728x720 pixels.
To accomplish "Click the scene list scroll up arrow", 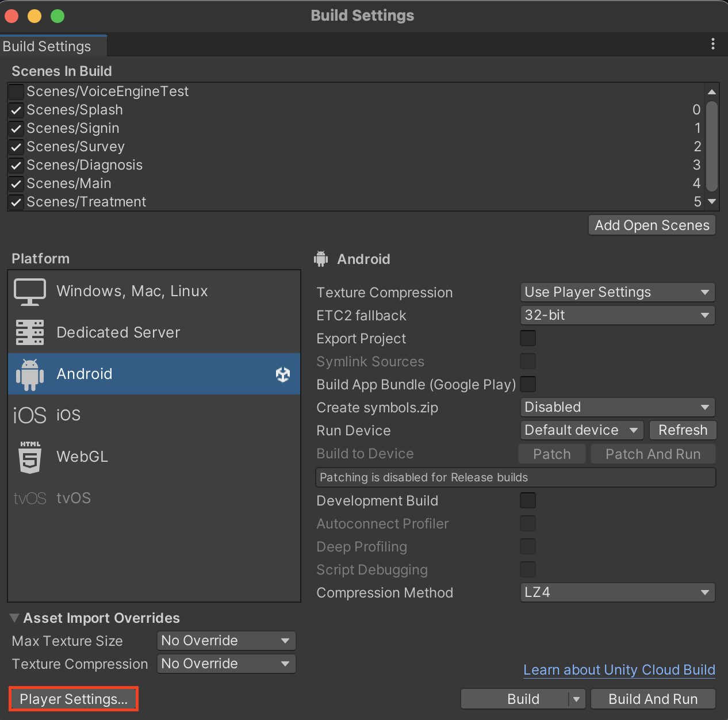I will [712, 92].
